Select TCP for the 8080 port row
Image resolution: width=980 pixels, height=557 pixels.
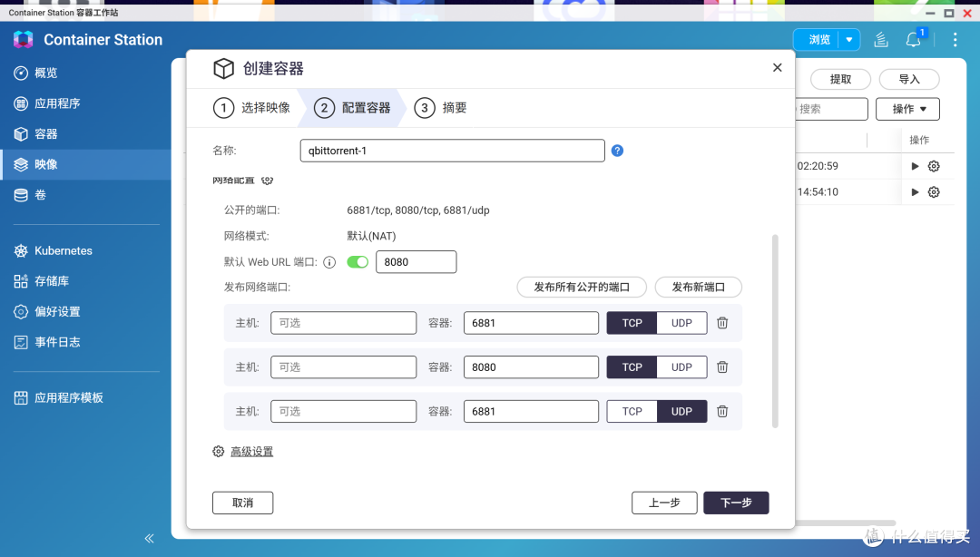point(632,367)
